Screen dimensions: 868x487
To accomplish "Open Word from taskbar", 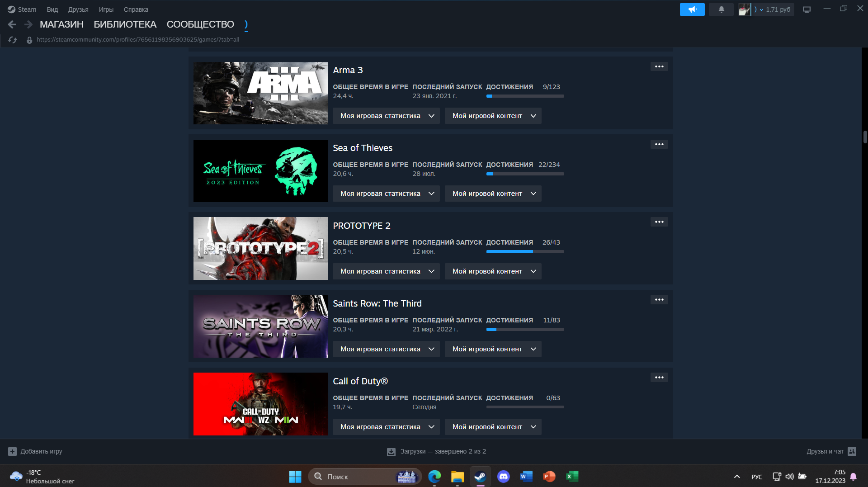I will (x=526, y=477).
